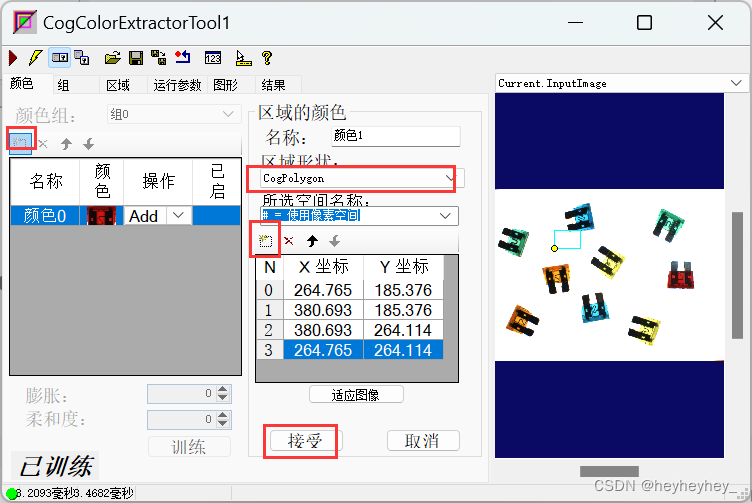This screenshot has width=752, height=503.
Task: Switch to the 图形 tab
Action: point(225,85)
